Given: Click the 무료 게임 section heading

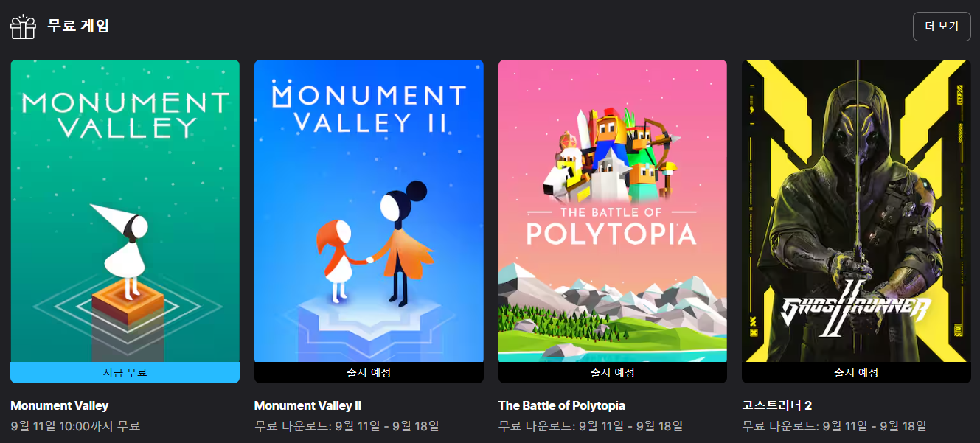Looking at the screenshot, I should tap(78, 27).
